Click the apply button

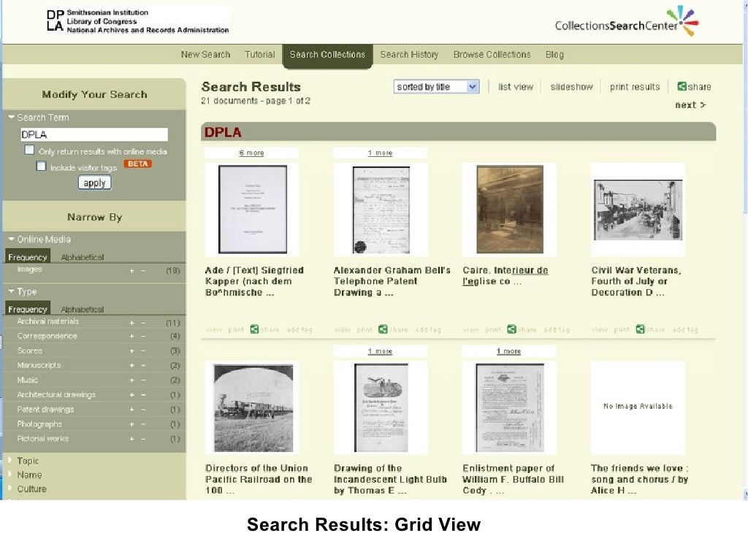click(x=94, y=183)
